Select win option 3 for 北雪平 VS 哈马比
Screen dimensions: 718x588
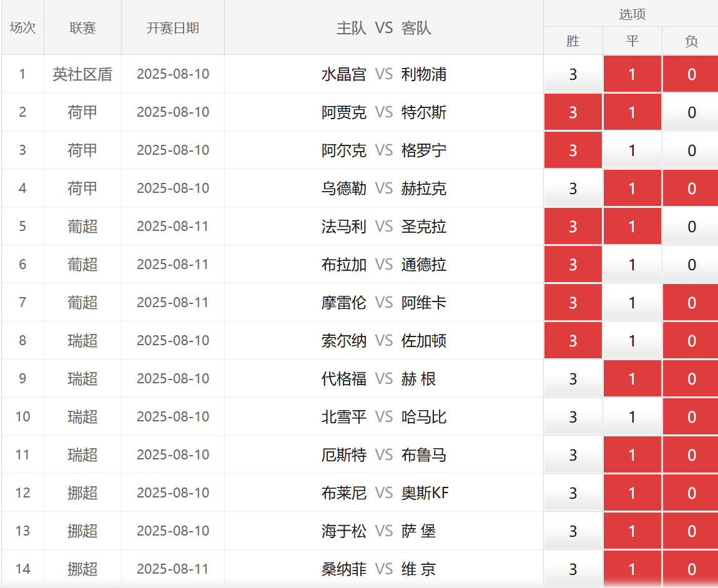573,416
